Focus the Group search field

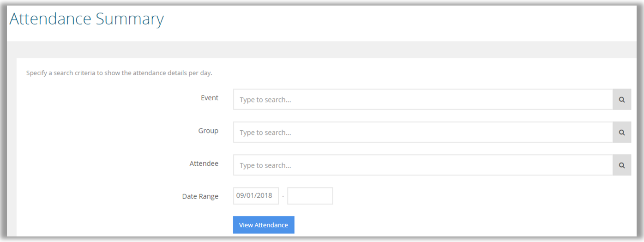coord(422,133)
